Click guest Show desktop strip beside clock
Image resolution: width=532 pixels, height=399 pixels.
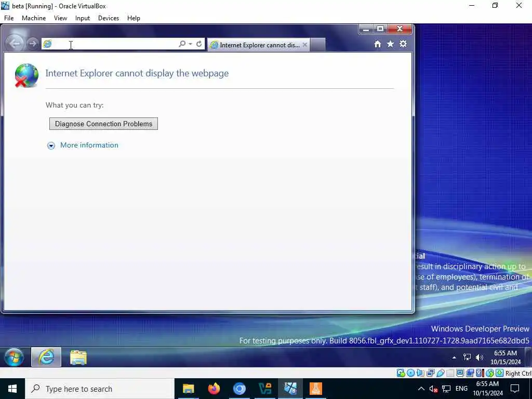click(x=528, y=357)
